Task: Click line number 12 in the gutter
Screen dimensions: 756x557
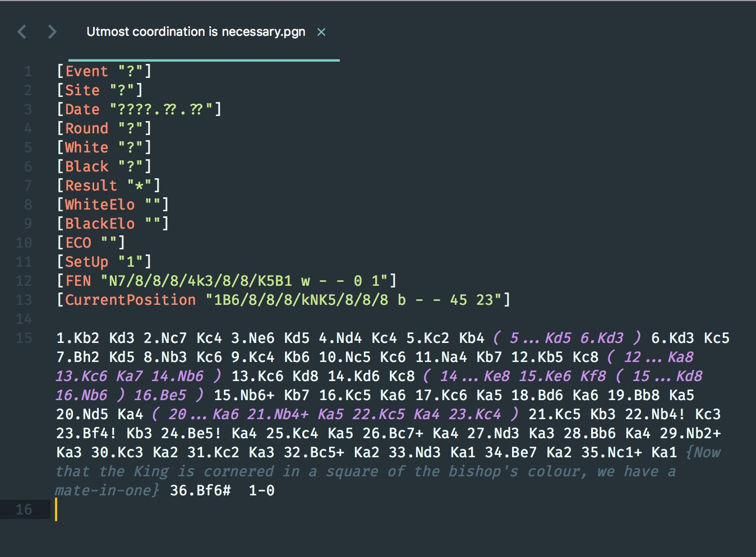Action: (x=24, y=281)
